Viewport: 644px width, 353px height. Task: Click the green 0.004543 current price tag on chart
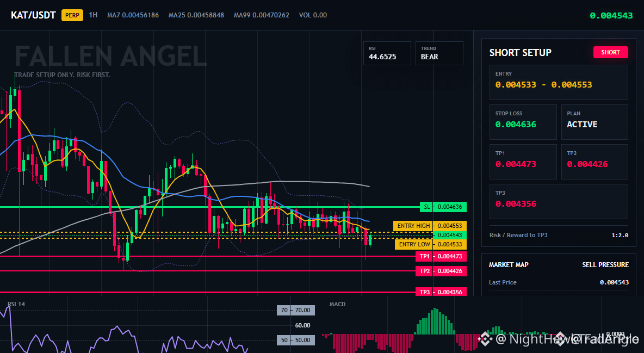tap(450, 235)
